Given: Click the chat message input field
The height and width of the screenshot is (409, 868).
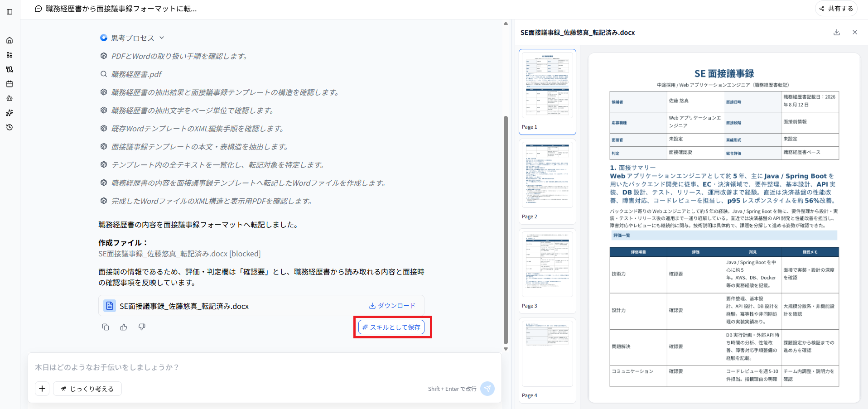Looking at the screenshot, I should (265, 367).
